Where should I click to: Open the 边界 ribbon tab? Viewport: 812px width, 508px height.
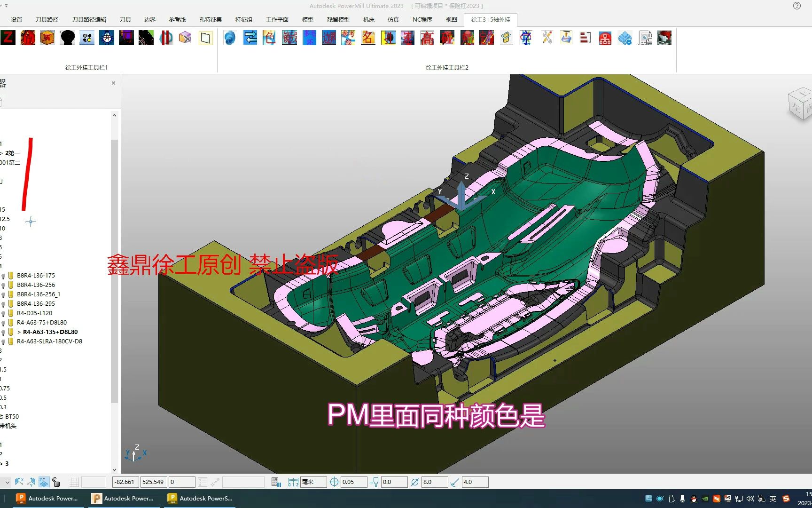tap(150, 20)
